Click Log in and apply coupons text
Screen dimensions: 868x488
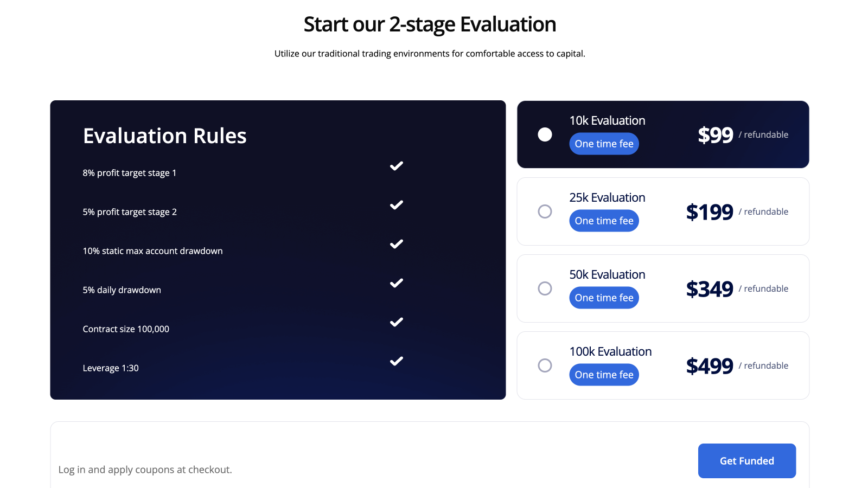click(145, 470)
